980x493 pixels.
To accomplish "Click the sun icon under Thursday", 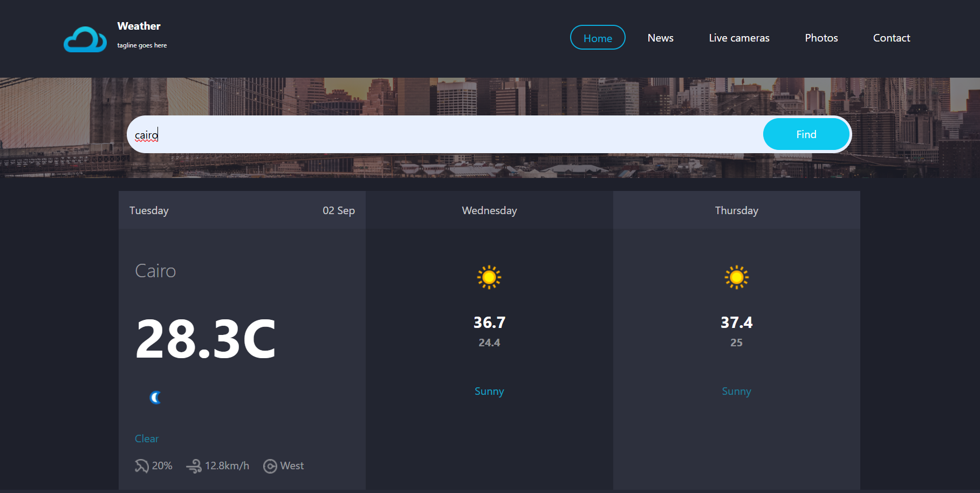I will [736, 277].
